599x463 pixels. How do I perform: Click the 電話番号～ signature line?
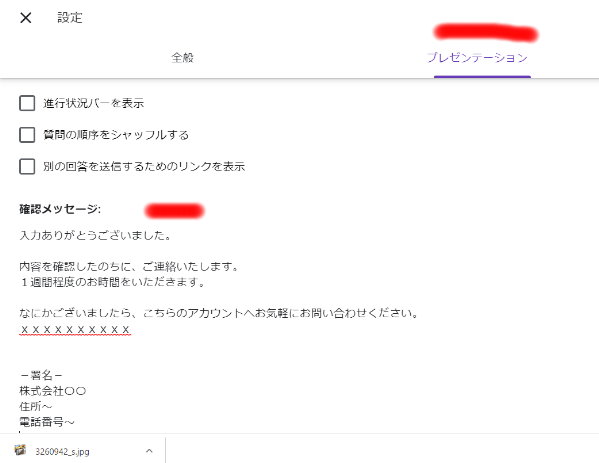point(47,422)
